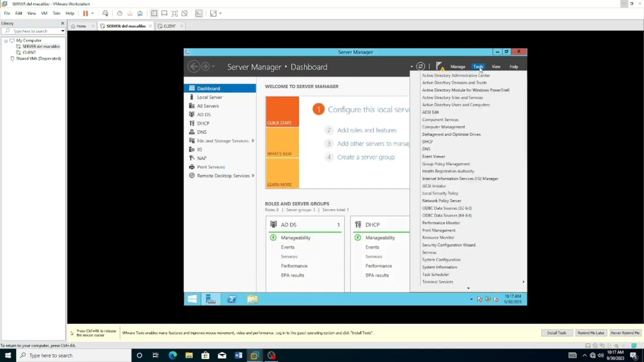644x362 pixels.
Task: Select Computer Management in Tools menu
Action: click(x=443, y=127)
